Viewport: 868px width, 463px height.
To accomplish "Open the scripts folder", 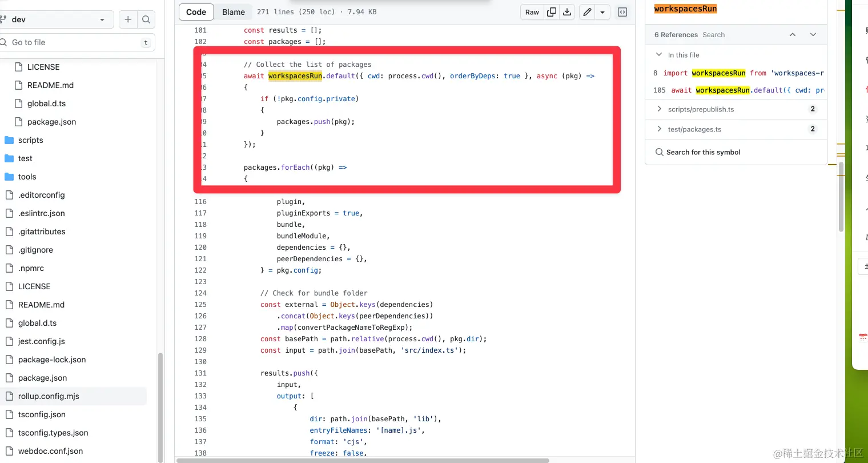I will click(30, 140).
